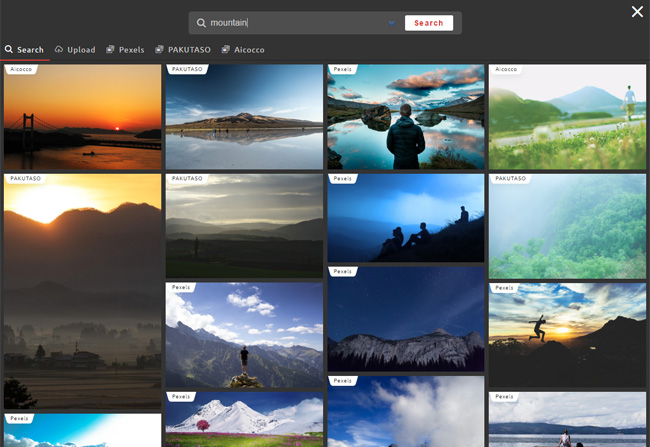Choose the snowy mountains with pink tree image
Viewport: 650px width, 447px height.
pos(244,420)
